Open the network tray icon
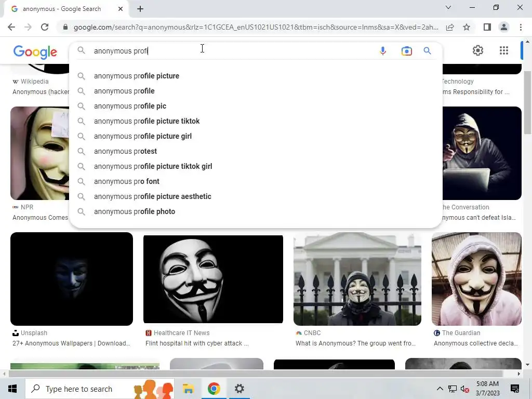The height and width of the screenshot is (399, 532). pyautogui.click(x=453, y=389)
